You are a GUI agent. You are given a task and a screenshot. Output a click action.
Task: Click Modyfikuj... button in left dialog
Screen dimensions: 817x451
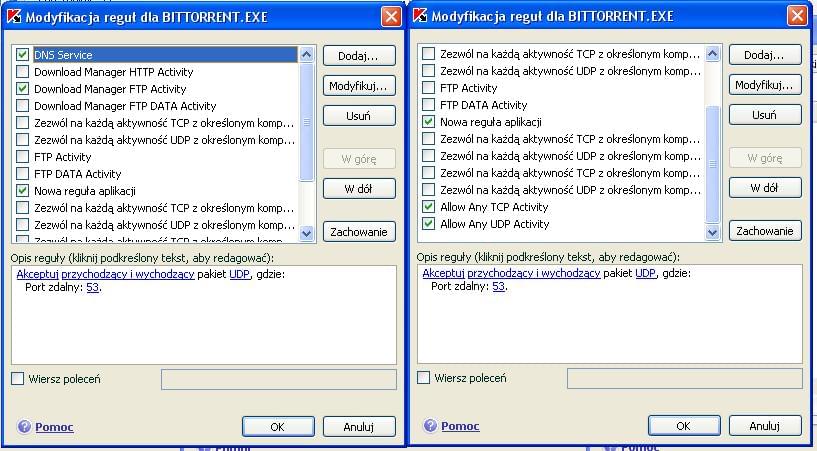359,86
